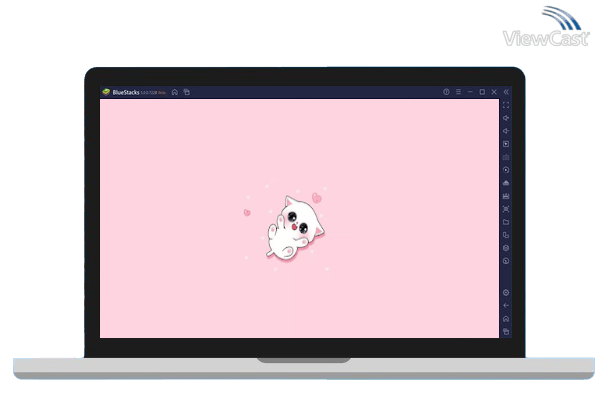Open the multi-instance manager sidebar icon

pos(506,235)
